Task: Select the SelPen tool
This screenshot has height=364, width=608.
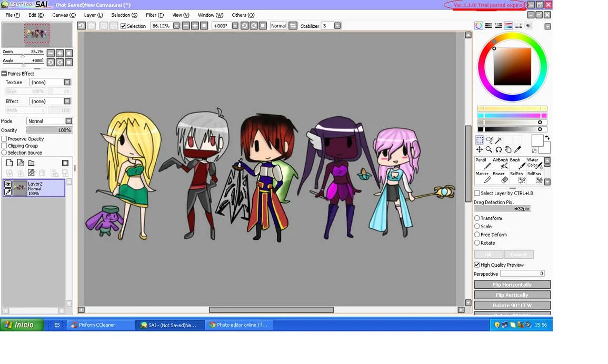Action: coord(517,178)
